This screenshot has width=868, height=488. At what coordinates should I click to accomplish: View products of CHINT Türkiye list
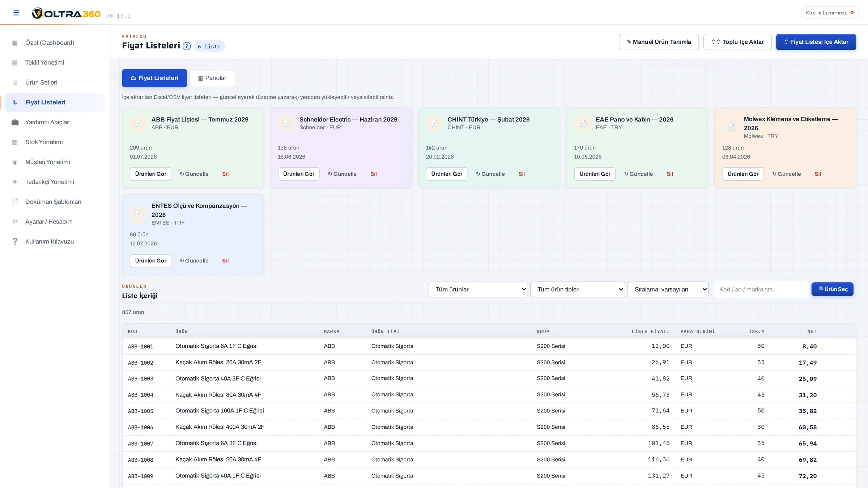point(447,174)
